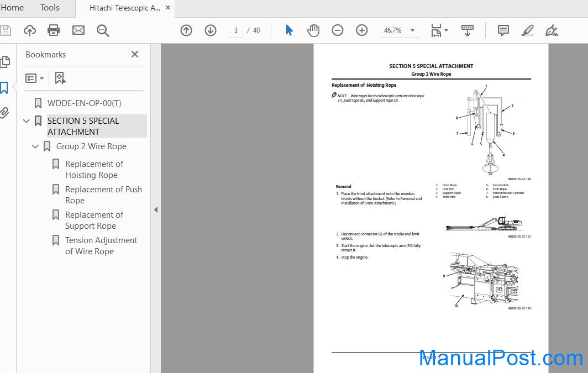This screenshot has height=373, width=588.
Task: Go to next page arrow
Action: [x=211, y=30]
